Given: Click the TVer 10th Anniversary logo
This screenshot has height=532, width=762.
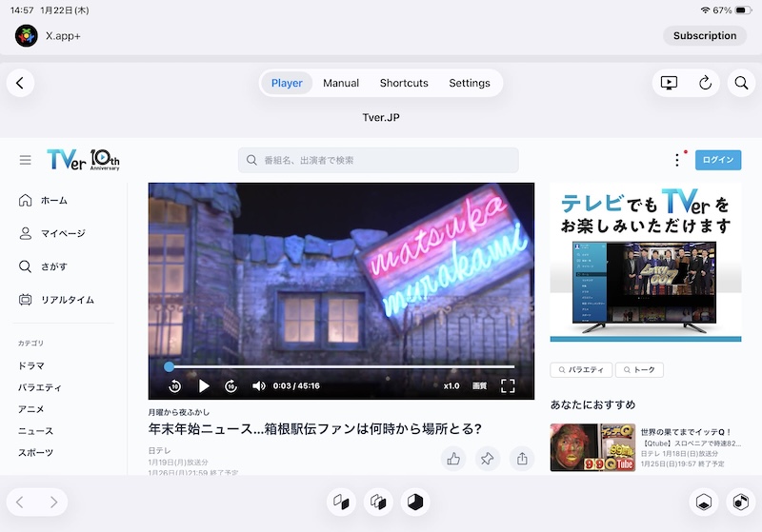Looking at the screenshot, I should [x=83, y=160].
